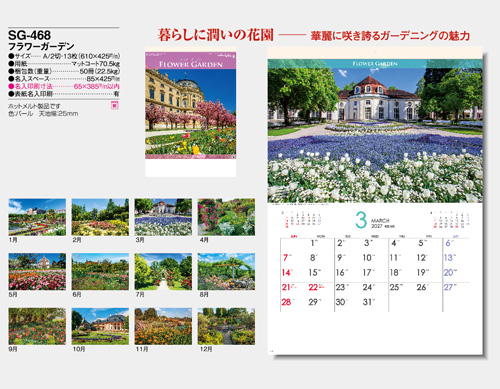Image resolution: width=500 pixels, height=389 pixels.
Task: Click the November orange flowers thumbnail
Action: (x=163, y=326)
